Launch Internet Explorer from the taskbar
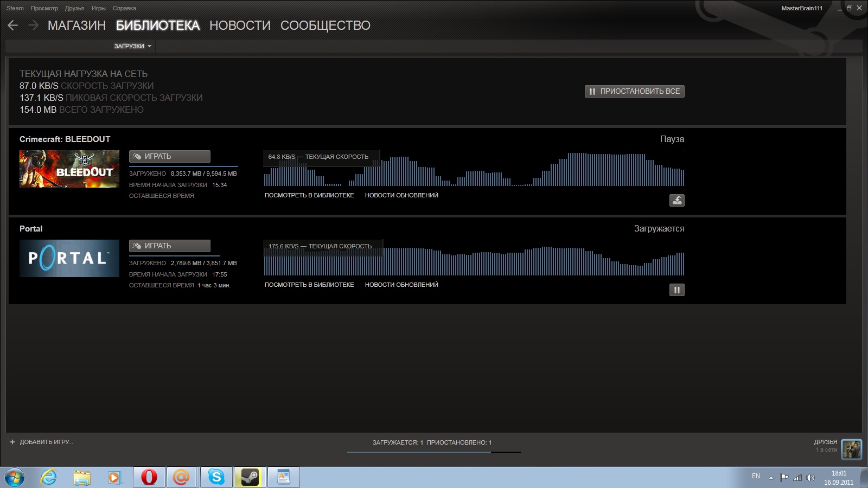 click(x=49, y=477)
